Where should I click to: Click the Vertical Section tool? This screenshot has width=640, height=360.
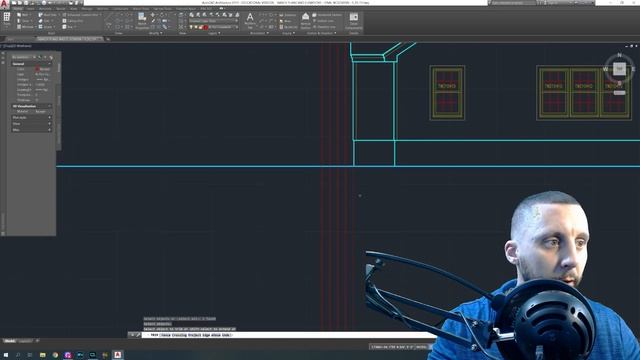[x=305, y=20]
